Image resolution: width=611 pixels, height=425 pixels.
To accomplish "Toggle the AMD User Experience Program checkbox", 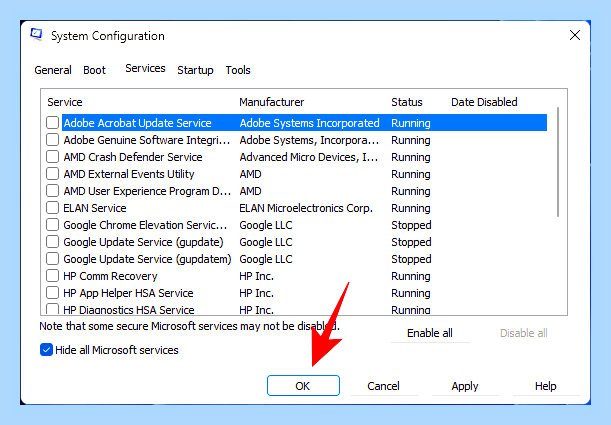I will 52,191.
